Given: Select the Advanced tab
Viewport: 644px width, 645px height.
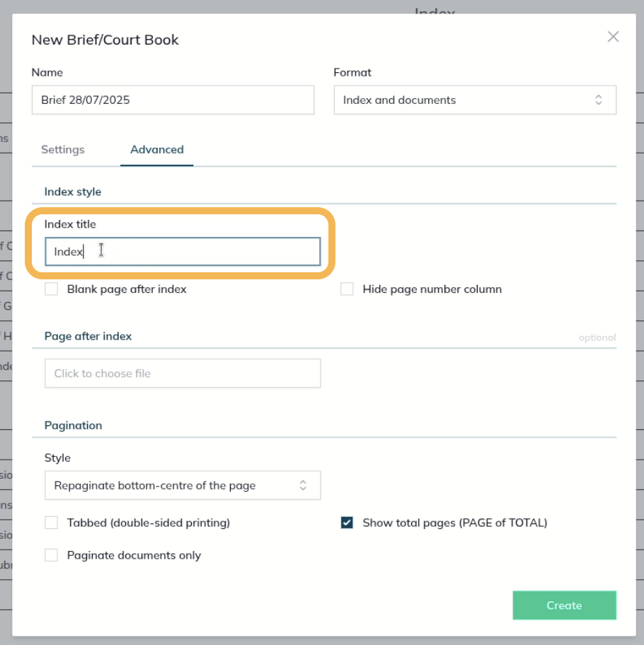Looking at the screenshot, I should pos(157,149).
